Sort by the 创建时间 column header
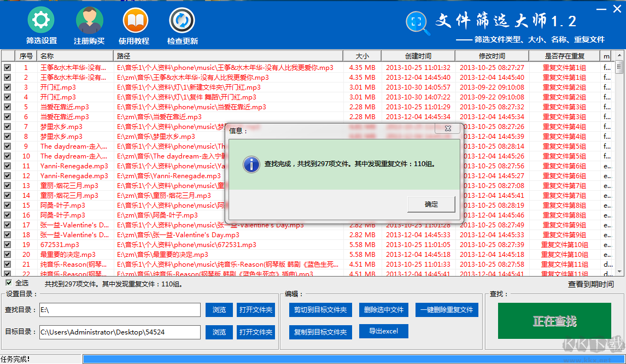The image size is (626, 364). 418,56
